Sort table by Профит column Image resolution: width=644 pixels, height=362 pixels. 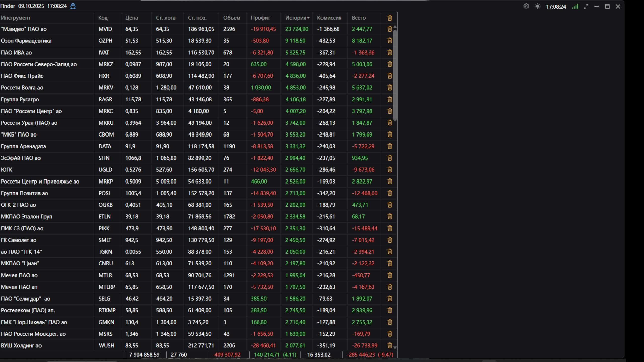[260, 18]
